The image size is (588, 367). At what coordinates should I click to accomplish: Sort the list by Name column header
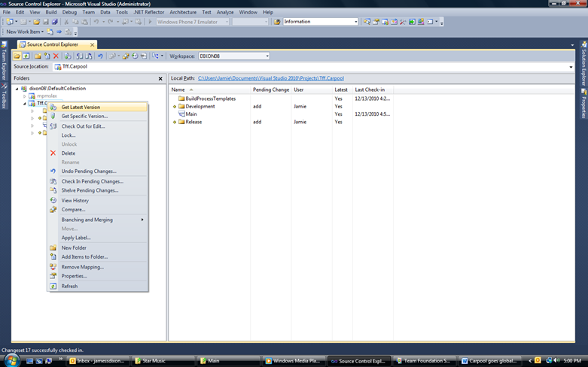pos(178,89)
